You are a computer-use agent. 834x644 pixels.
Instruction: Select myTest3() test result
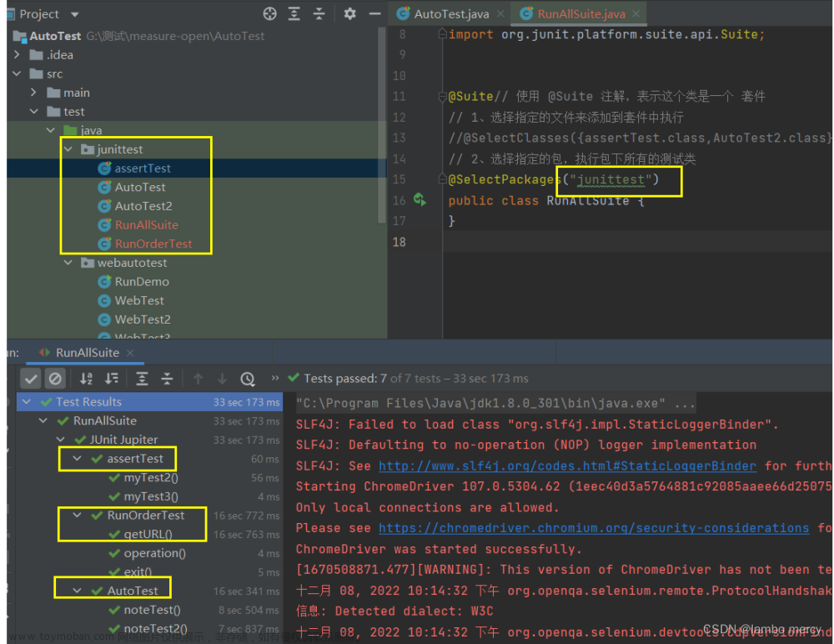point(151,496)
